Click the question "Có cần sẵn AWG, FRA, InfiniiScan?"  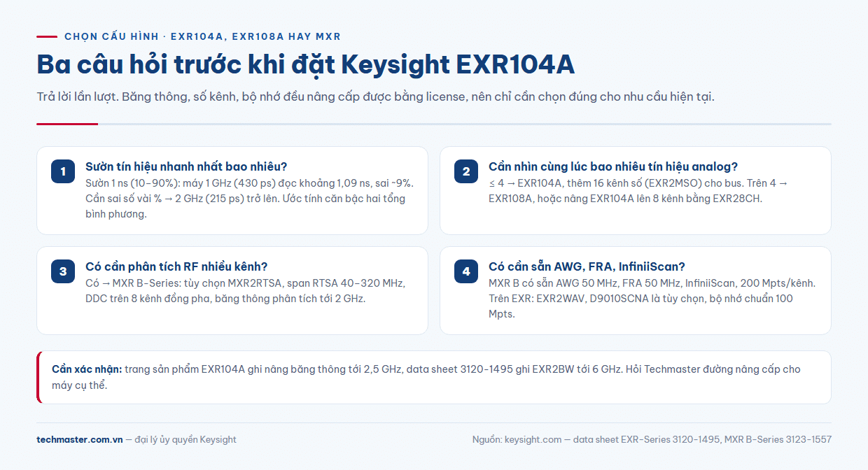pyautogui.click(x=587, y=266)
